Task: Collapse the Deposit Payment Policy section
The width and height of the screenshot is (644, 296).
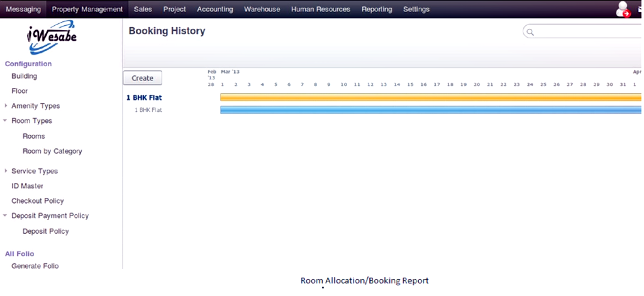Action: (6, 216)
